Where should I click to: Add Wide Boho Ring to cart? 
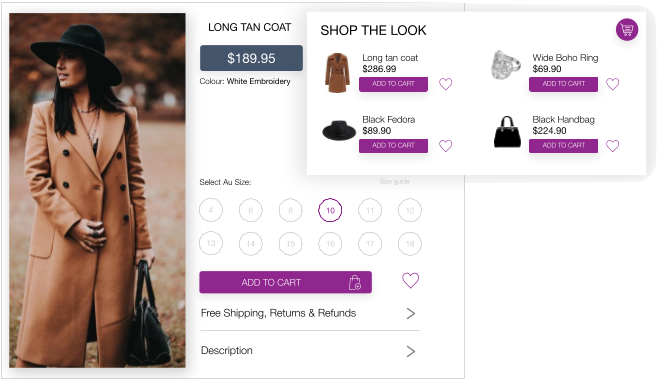pyautogui.click(x=563, y=84)
